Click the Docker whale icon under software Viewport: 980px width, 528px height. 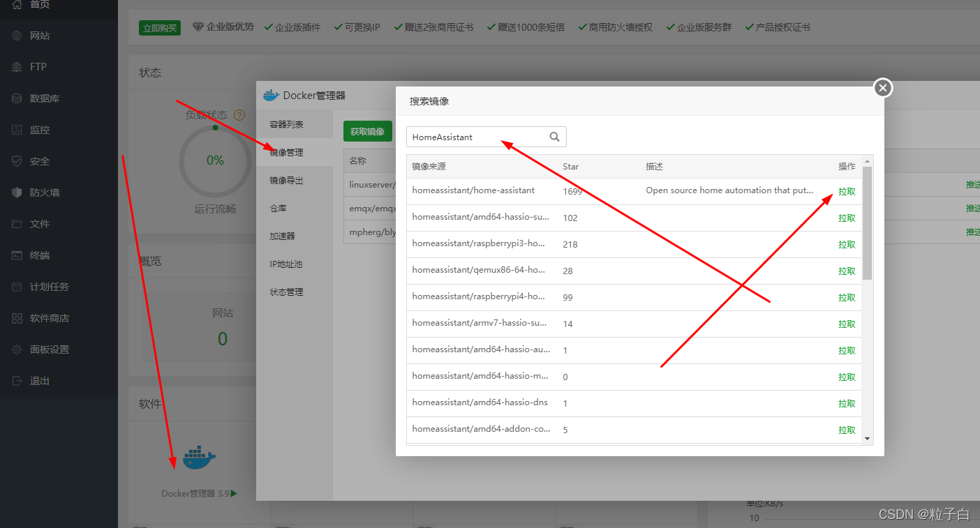(x=199, y=458)
